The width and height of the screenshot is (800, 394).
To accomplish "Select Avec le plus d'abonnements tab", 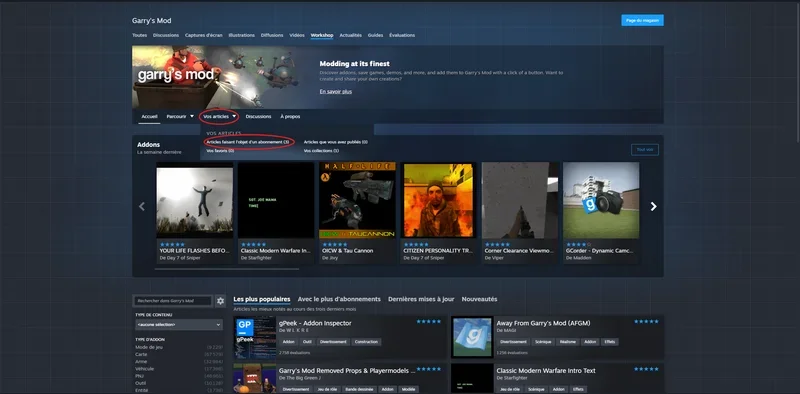I will tap(339, 299).
